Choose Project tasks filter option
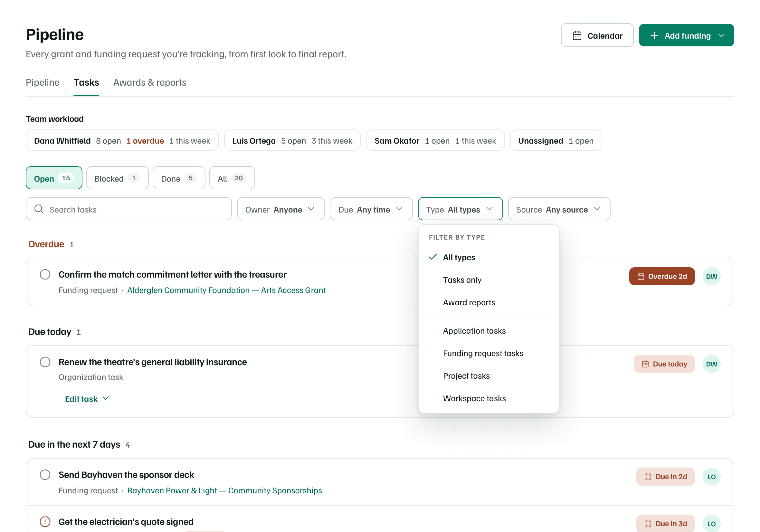The height and width of the screenshot is (532, 760). tap(489, 376)
